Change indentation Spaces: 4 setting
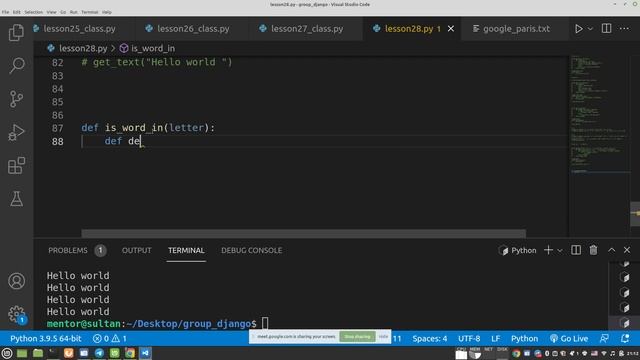This screenshot has height=360, width=640. pyautogui.click(x=429, y=338)
